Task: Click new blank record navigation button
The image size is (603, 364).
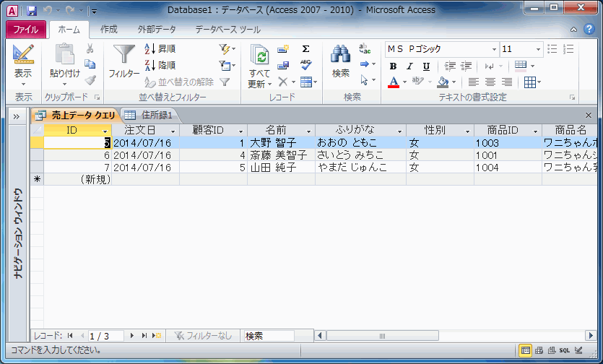Action: click(x=157, y=336)
